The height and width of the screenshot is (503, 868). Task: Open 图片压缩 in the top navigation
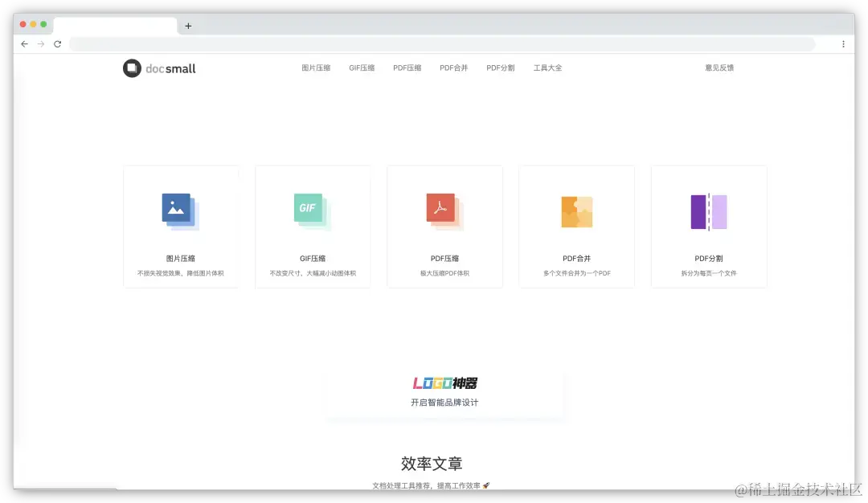click(316, 67)
